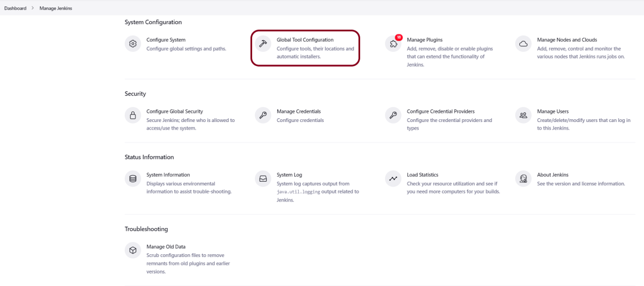
Task: Select Manage Jenkins breadcrumb item
Action: click(x=55, y=8)
